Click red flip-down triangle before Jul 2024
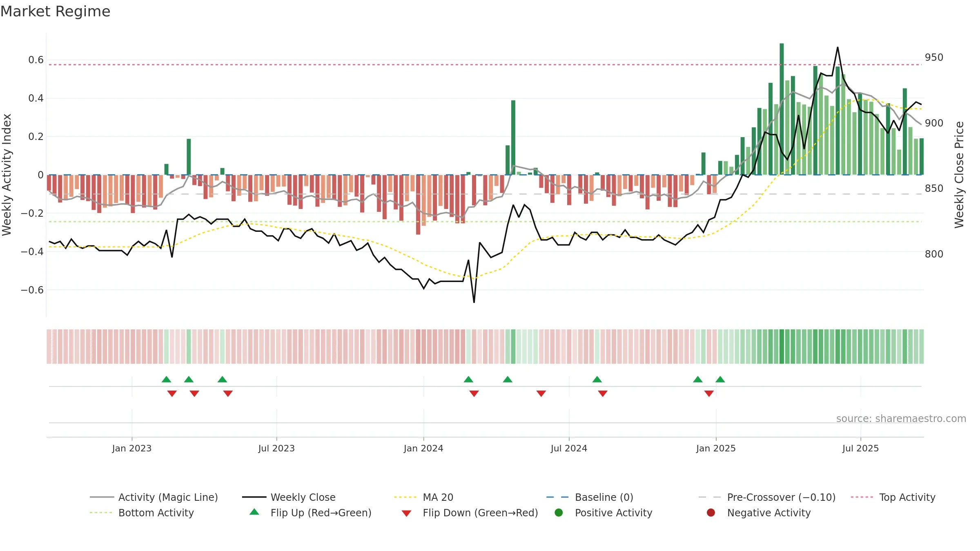This screenshot has height=551, width=980. [541, 393]
